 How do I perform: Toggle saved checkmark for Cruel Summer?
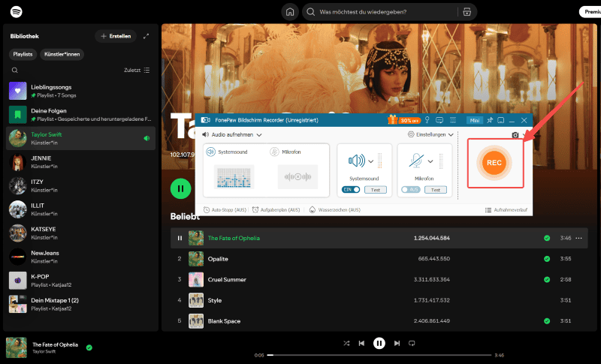click(547, 279)
